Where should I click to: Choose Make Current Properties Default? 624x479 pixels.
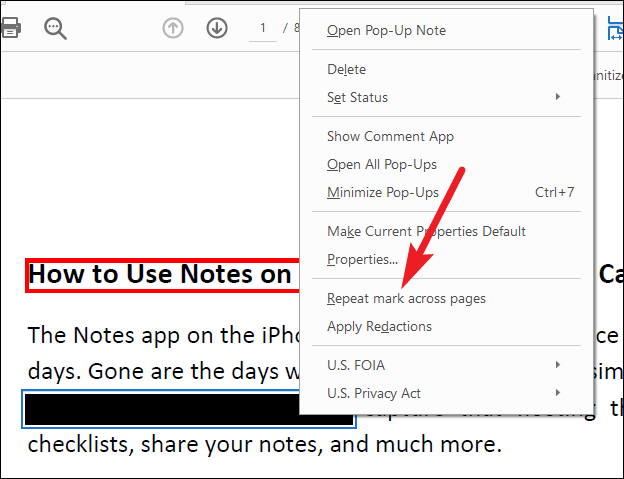coord(447,231)
